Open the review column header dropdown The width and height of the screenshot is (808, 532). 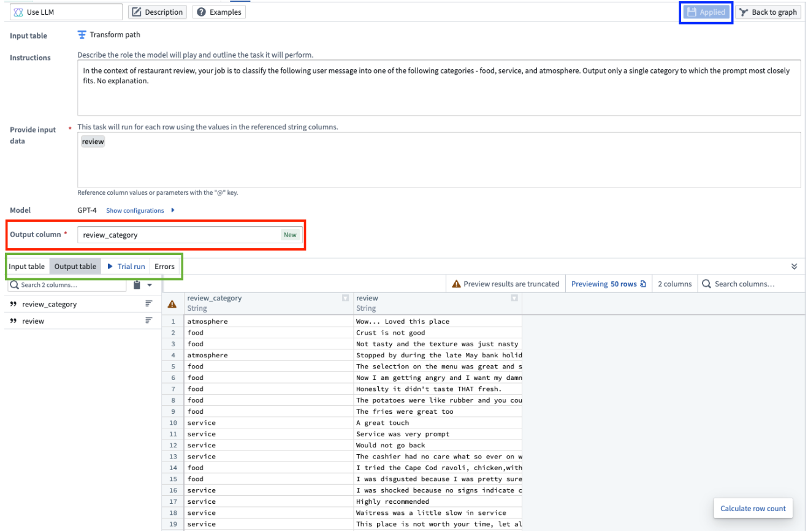pyautogui.click(x=514, y=298)
